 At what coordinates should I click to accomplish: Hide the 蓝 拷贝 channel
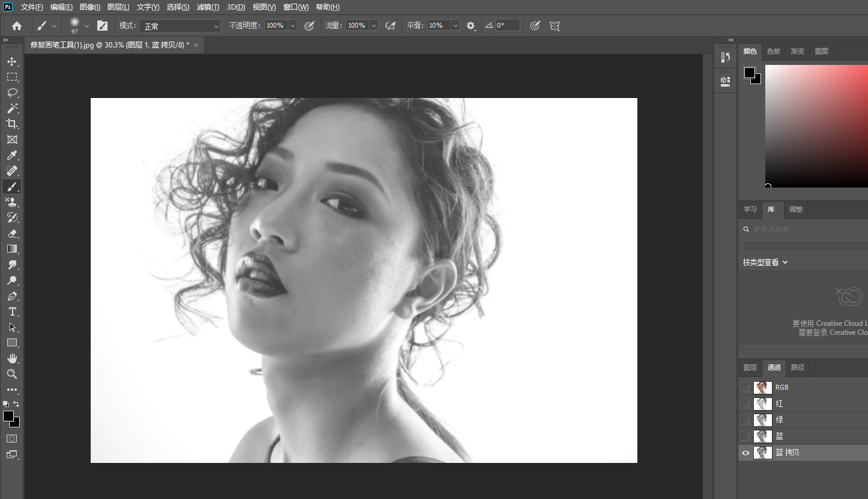coord(745,453)
